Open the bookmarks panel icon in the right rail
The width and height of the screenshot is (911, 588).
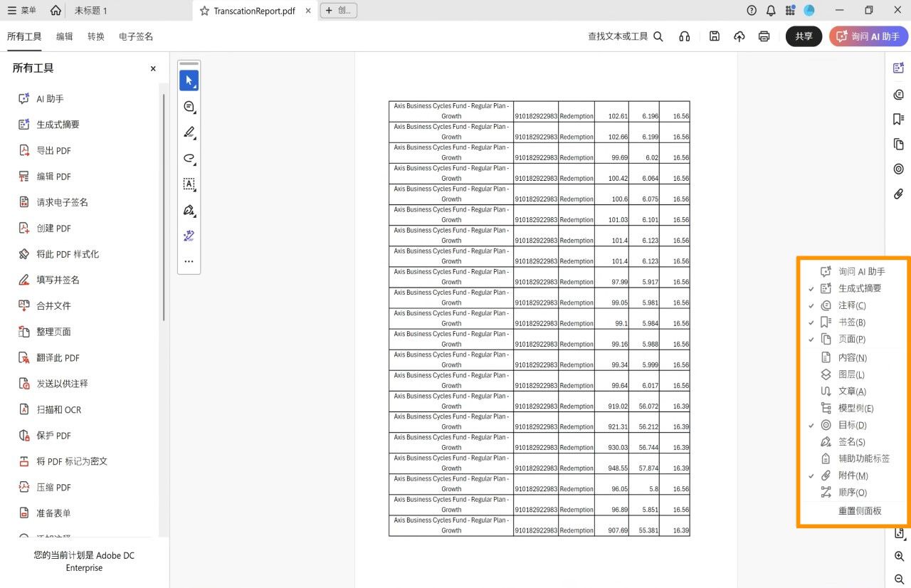898,119
